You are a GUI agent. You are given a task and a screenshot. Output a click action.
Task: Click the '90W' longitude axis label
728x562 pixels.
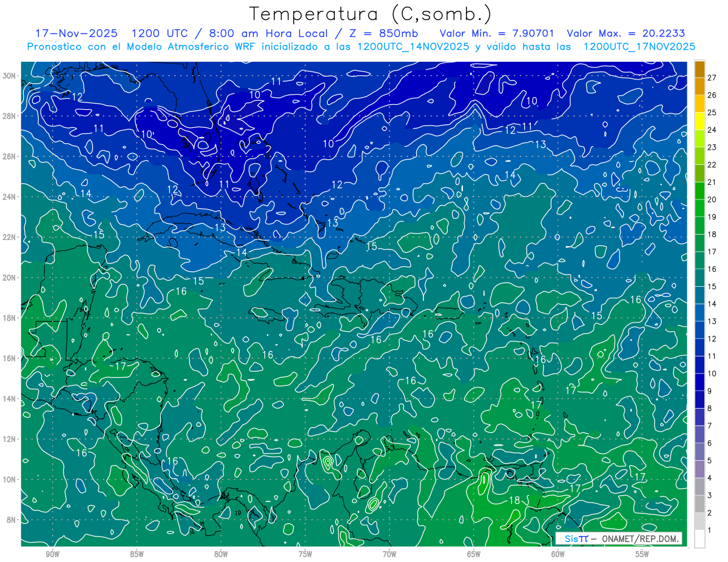click(x=52, y=555)
